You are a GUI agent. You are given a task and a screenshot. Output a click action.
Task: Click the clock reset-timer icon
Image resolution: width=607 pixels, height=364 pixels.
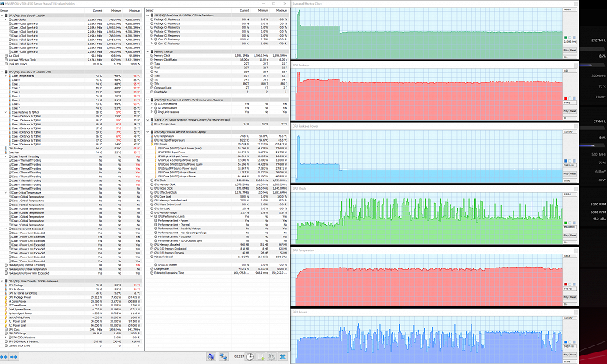pos(250,357)
